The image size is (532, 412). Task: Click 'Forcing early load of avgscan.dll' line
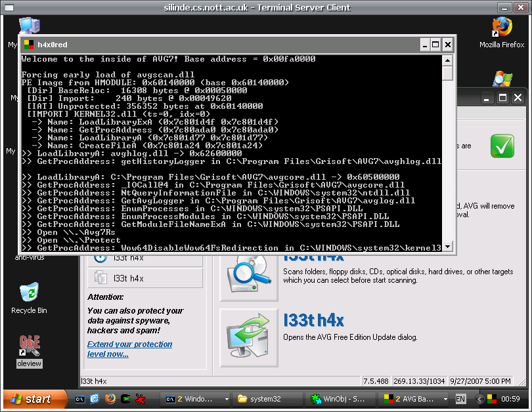coord(108,75)
